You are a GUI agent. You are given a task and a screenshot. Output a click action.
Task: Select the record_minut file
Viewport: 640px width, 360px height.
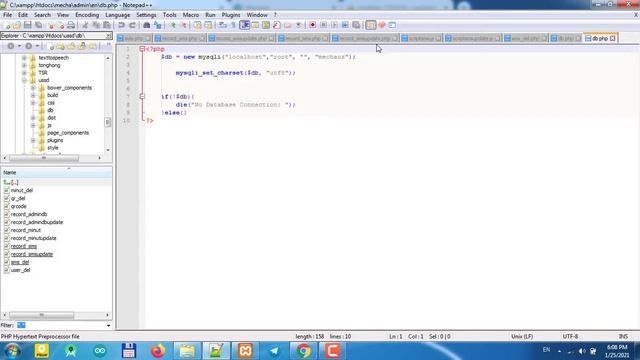26,230
